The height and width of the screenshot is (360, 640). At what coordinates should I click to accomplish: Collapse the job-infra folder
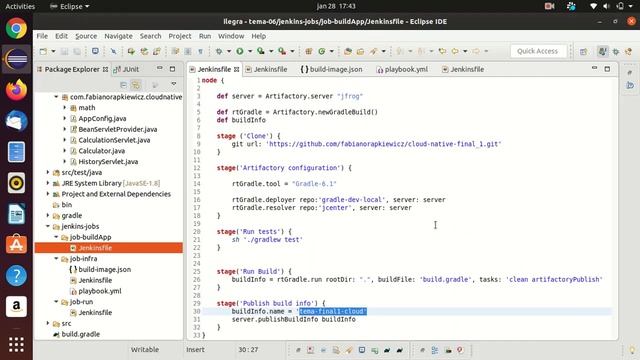click(56, 258)
